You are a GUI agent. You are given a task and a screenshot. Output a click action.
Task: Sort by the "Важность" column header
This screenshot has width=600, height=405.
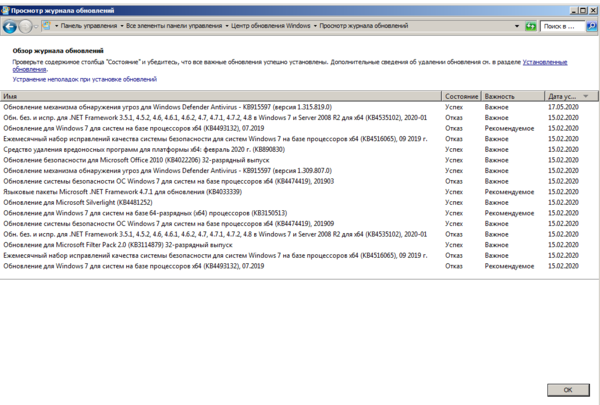click(513, 96)
